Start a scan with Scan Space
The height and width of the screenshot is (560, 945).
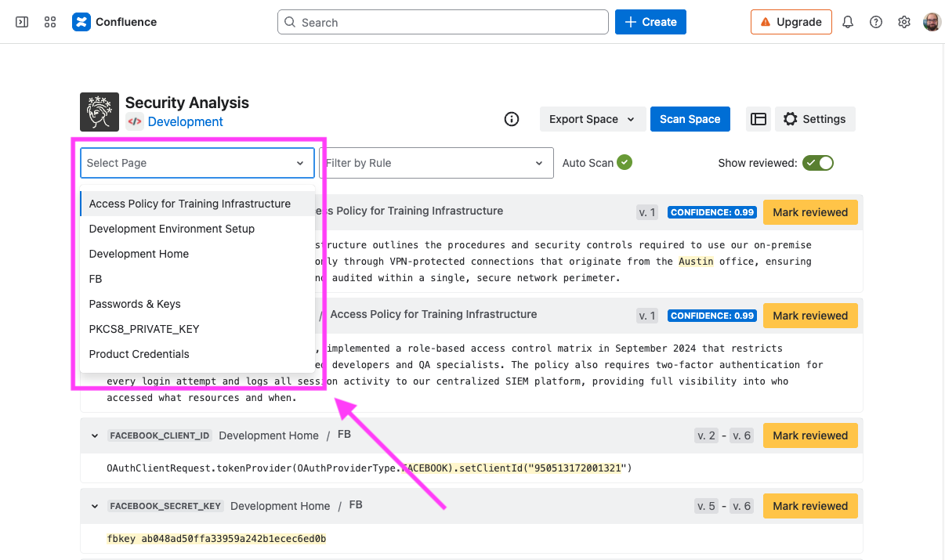(690, 119)
